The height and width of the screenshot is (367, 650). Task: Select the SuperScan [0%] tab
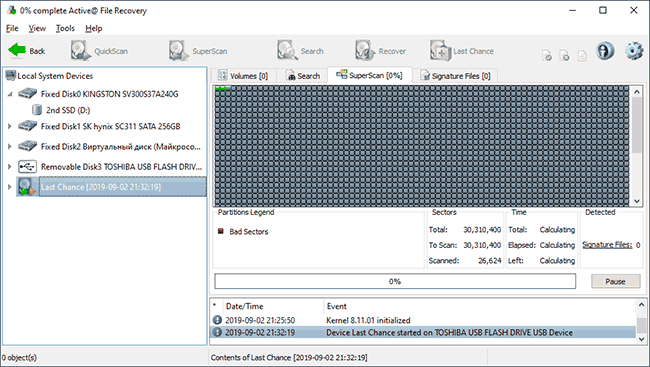tap(370, 75)
